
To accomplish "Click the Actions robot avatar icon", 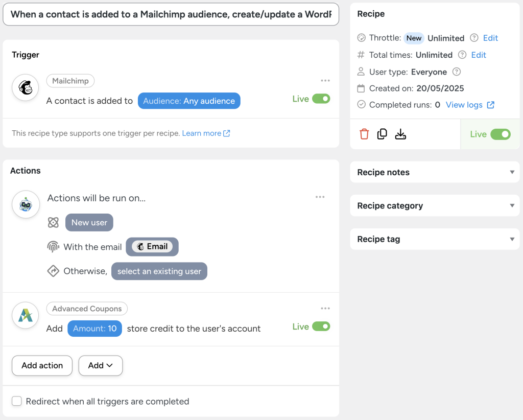I will tap(26, 204).
